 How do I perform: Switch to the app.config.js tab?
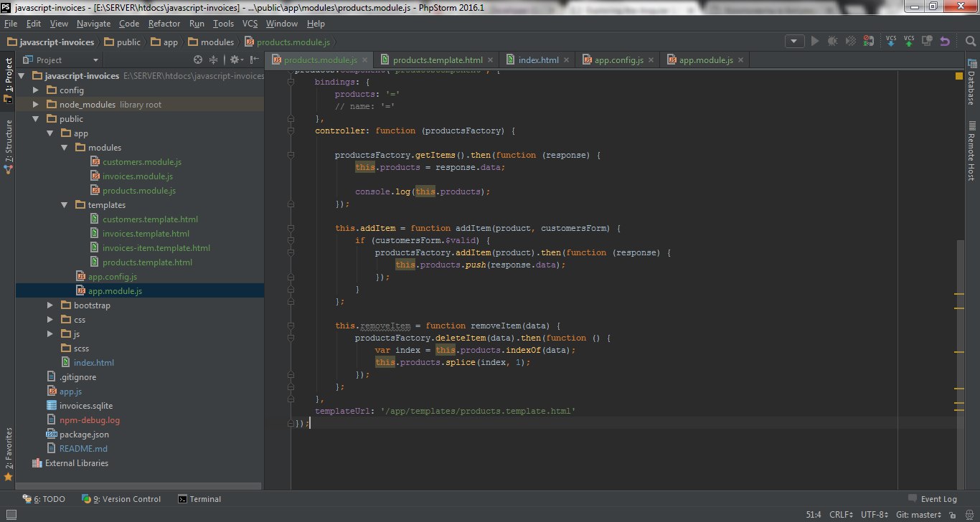tap(618, 60)
